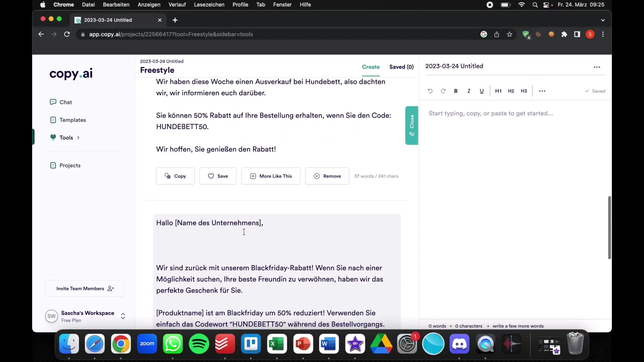The height and width of the screenshot is (362, 644).
Task: Open Spotify from the Dock
Action: tap(199, 344)
